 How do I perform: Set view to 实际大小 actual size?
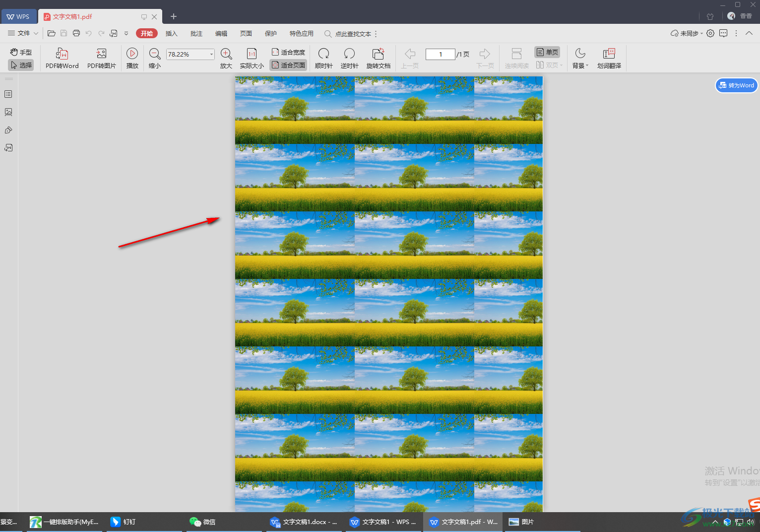[x=252, y=58]
